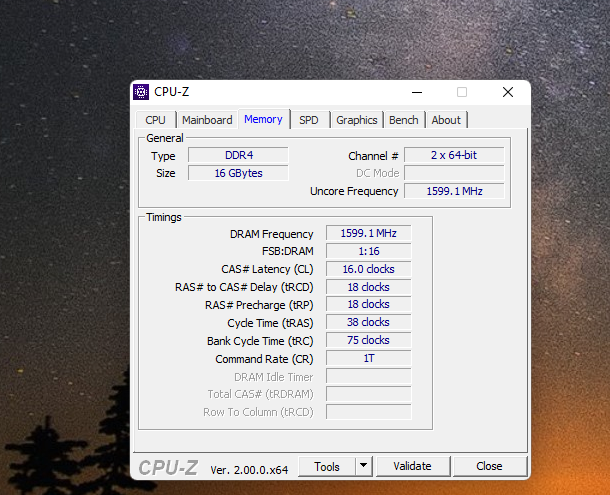Click the CAS# Latency (CL) label
The height and width of the screenshot is (495, 610).
coord(267,269)
